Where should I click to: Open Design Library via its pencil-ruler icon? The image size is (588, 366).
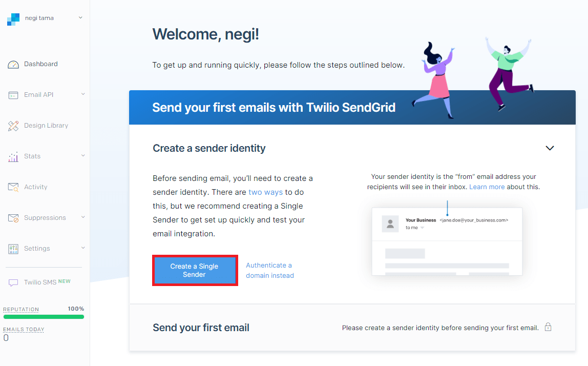(x=13, y=126)
